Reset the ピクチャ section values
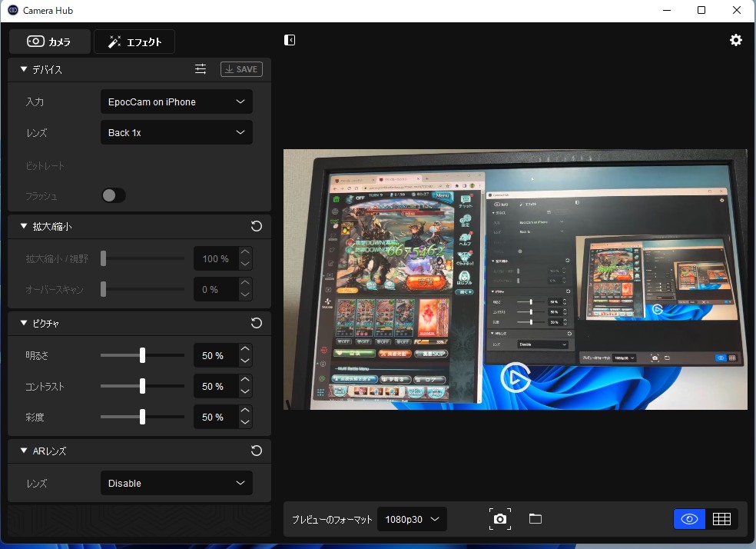 tap(257, 323)
